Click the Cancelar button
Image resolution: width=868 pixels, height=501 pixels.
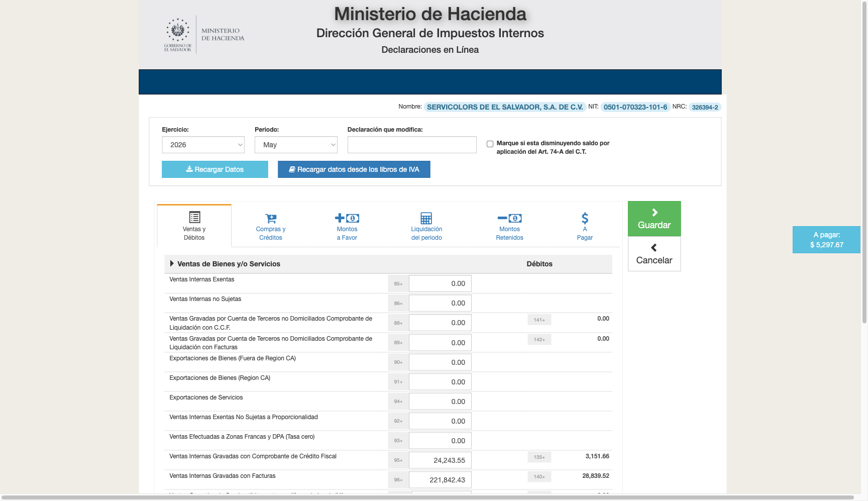coord(655,254)
